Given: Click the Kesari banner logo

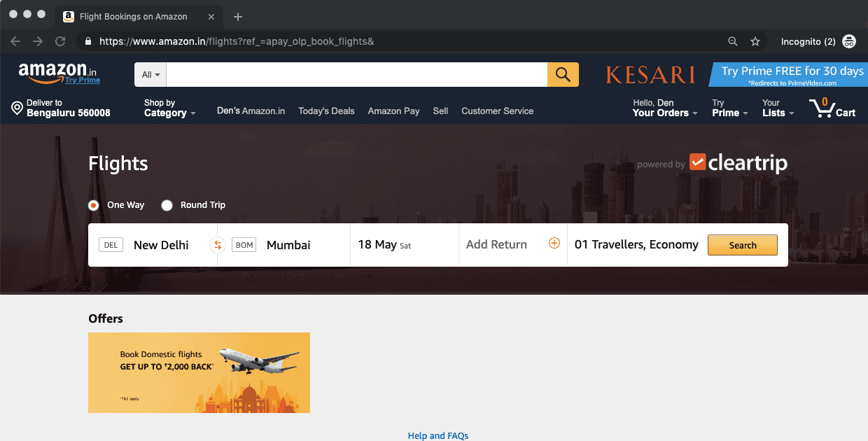Looking at the screenshot, I should [650, 75].
